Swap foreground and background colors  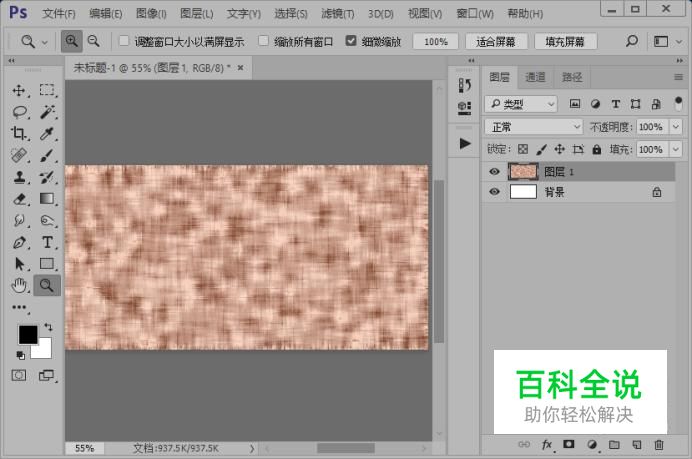pos(48,327)
